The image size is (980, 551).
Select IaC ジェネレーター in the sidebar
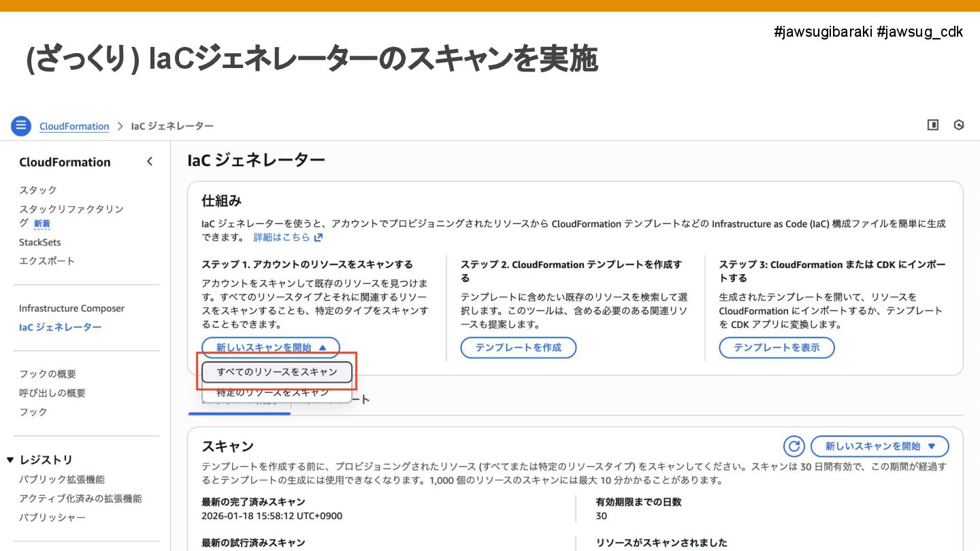pyautogui.click(x=61, y=327)
